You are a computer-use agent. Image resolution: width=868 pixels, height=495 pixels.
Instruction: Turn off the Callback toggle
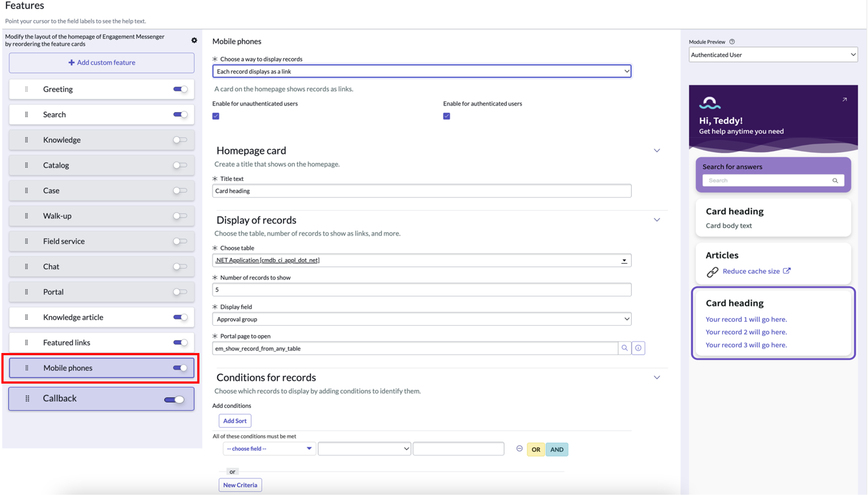coord(174,400)
